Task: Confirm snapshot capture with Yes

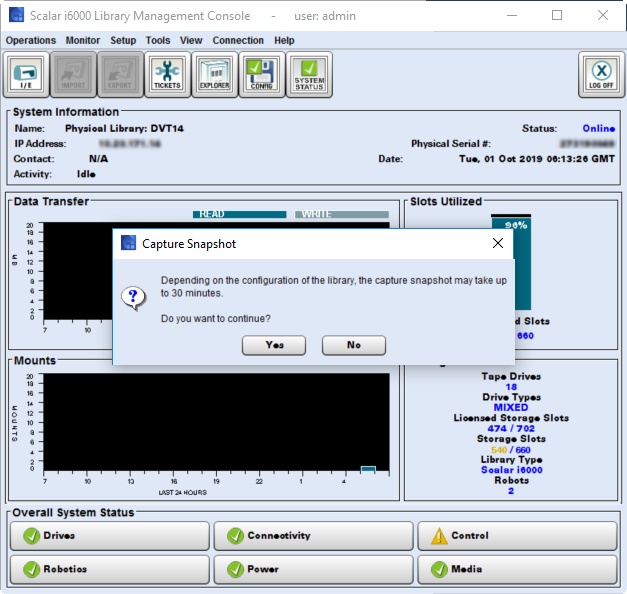Action: tap(274, 345)
